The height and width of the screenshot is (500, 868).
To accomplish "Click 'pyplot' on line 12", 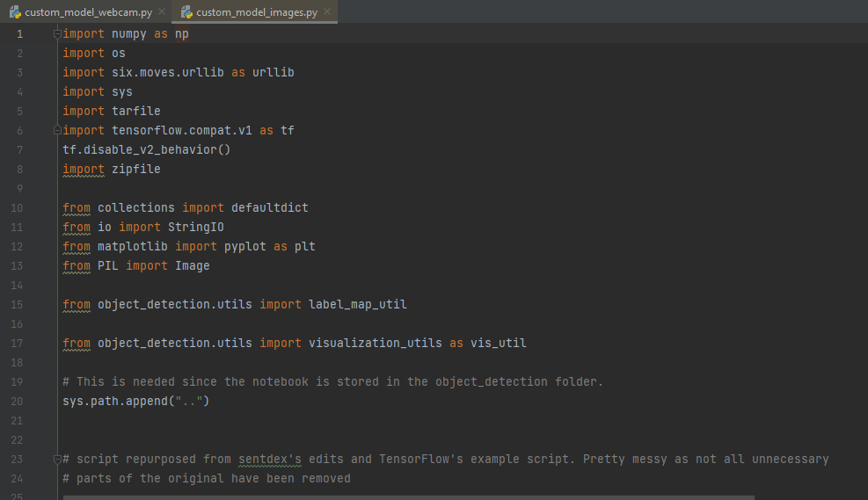I will (x=244, y=247).
